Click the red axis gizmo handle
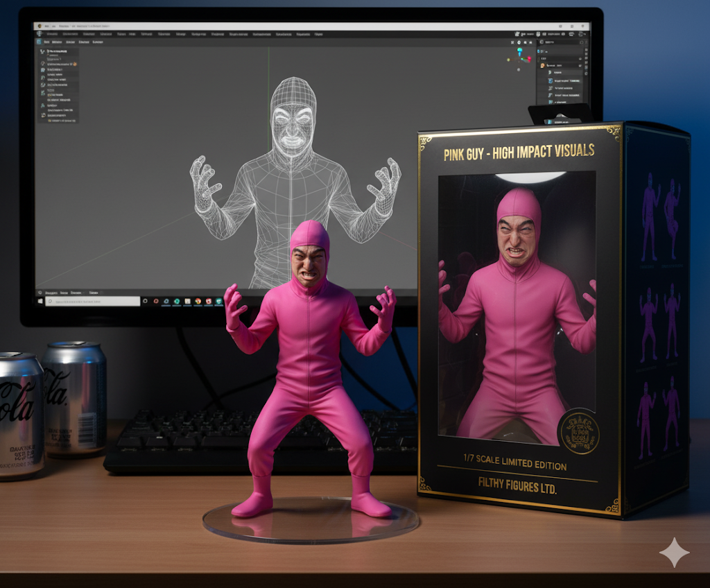Screen dimensions: 710x588 [x=528, y=59]
